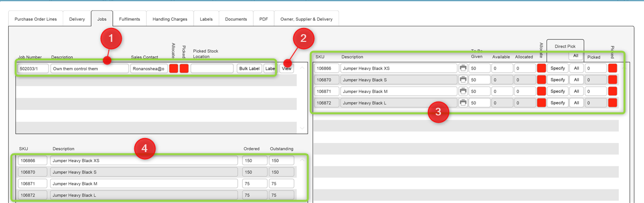Click the View button on the job row
Viewport: 644px width, 203px height.
pos(286,68)
